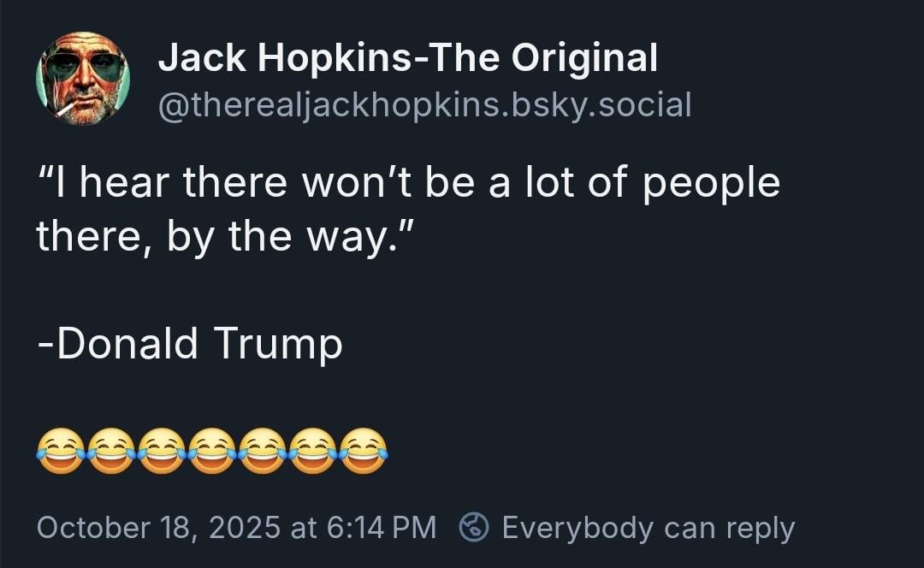Image resolution: width=924 pixels, height=568 pixels.
Task: Open Jack Hopkins' profile avatar
Action: [x=82, y=79]
